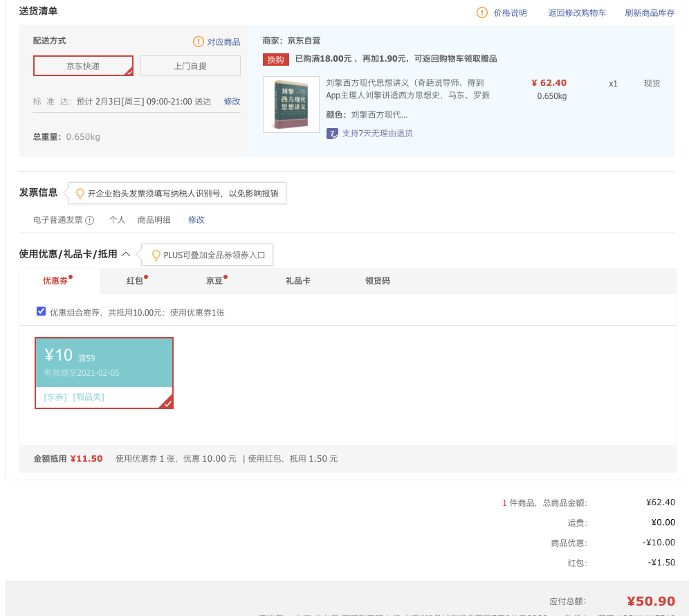Click the info icon beside 对应商品
The width and height of the screenshot is (689, 616).
[198, 42]
